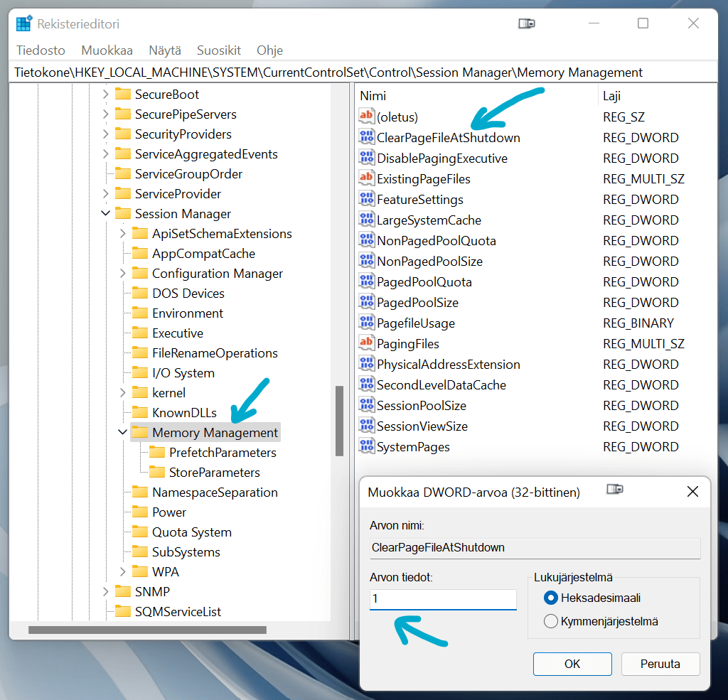Screen dimensions: 728x700
Task: Click the PagedPoolSize value icon
Action: click(366, 302)
